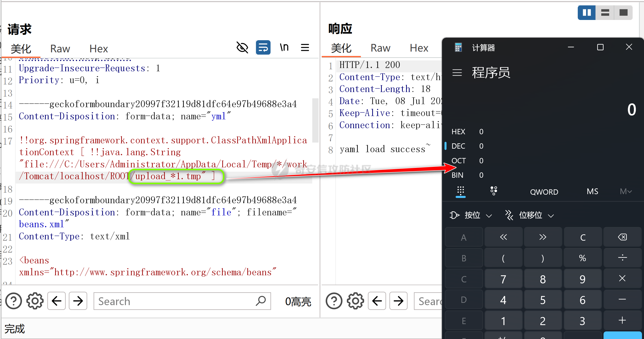Image resolution: width=644 pixels, height=339 pixels.
Task: Click open parenthesis key in Calculator
Action: 503,258
